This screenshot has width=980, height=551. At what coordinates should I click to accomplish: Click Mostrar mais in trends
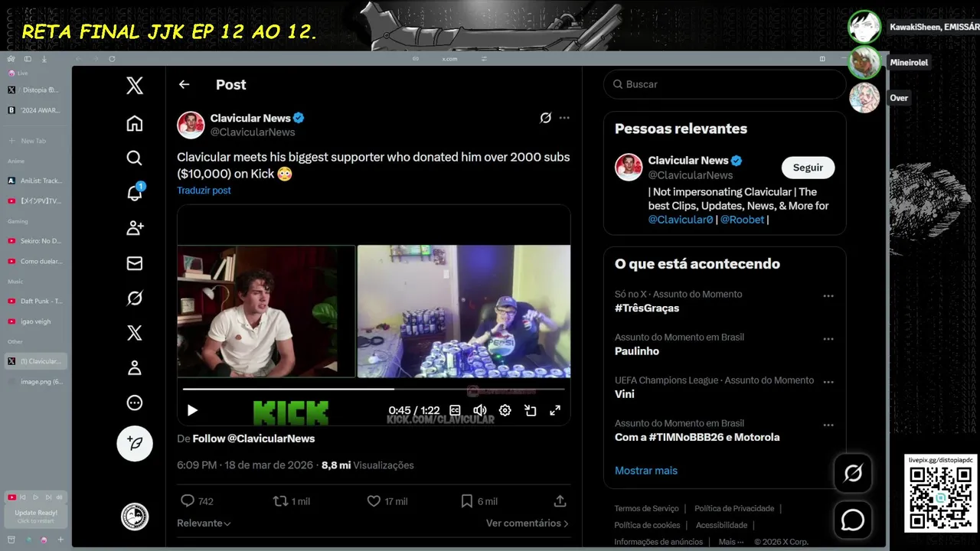pos(646,471)
